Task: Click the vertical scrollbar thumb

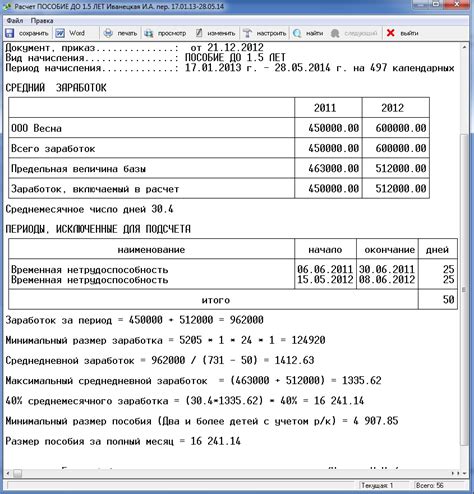Action: 464,289
